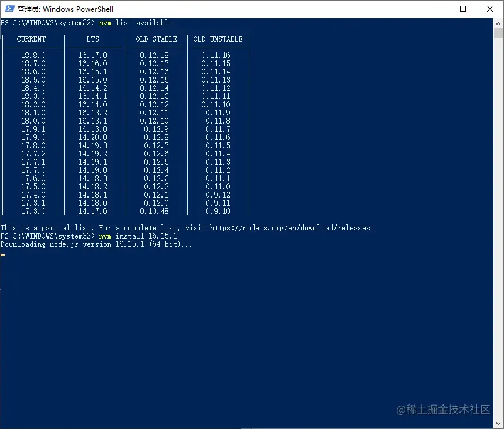
Task: Click the OLD UNSTABLE column header
Action: point(218,39)
